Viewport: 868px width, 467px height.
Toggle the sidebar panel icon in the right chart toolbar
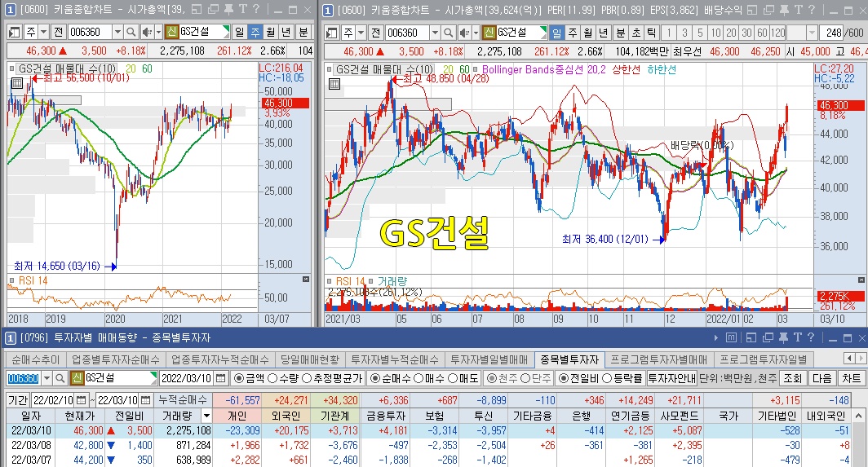(331, 33)
